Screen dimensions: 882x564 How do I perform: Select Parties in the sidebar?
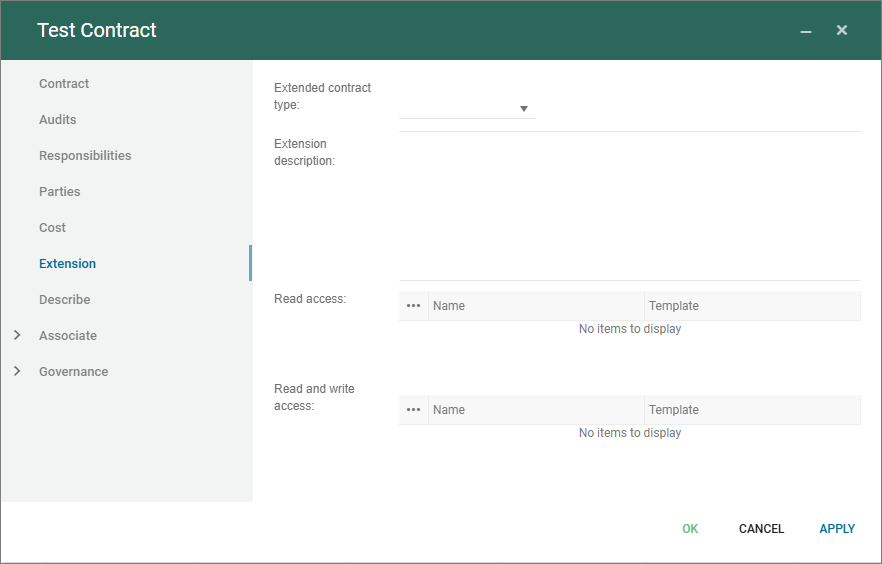60,192
